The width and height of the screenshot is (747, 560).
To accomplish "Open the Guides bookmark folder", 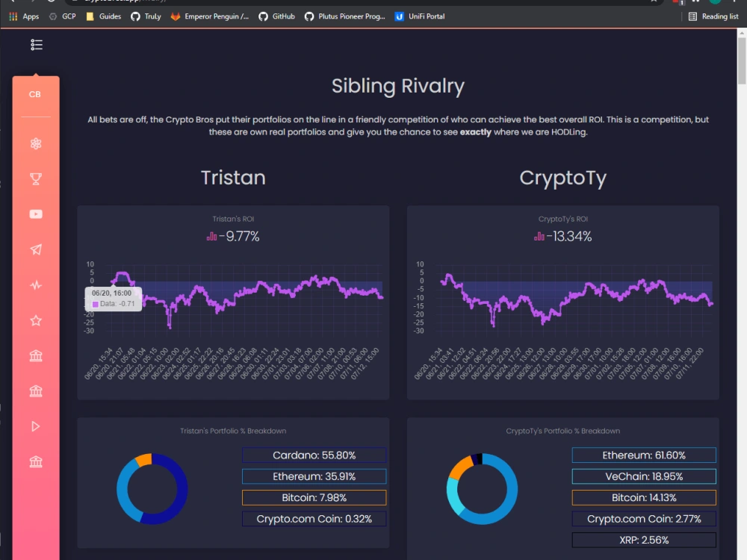I will (103, 16).
